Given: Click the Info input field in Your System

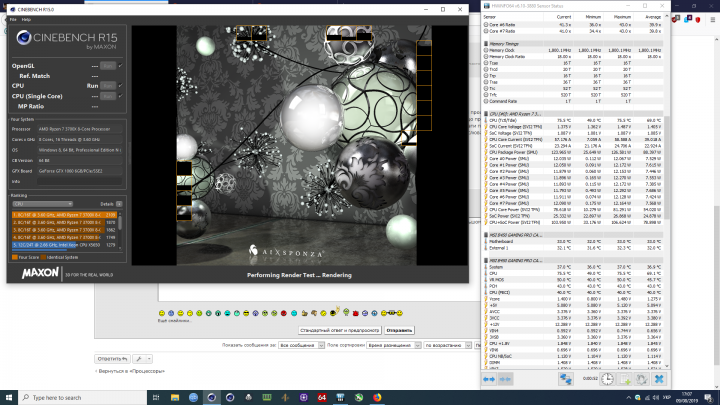Looking at the screenshot, I should [x=79, y=181].
